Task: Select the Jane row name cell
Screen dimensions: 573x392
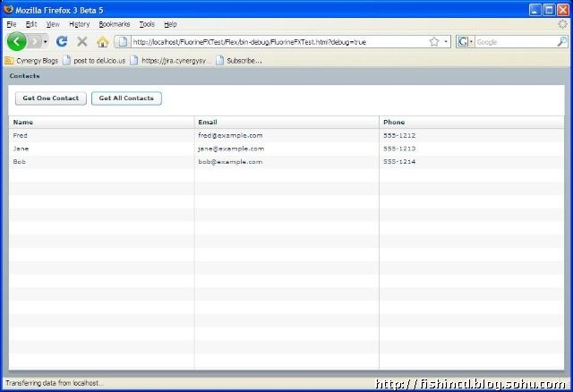Action: (x=101, y=149)
